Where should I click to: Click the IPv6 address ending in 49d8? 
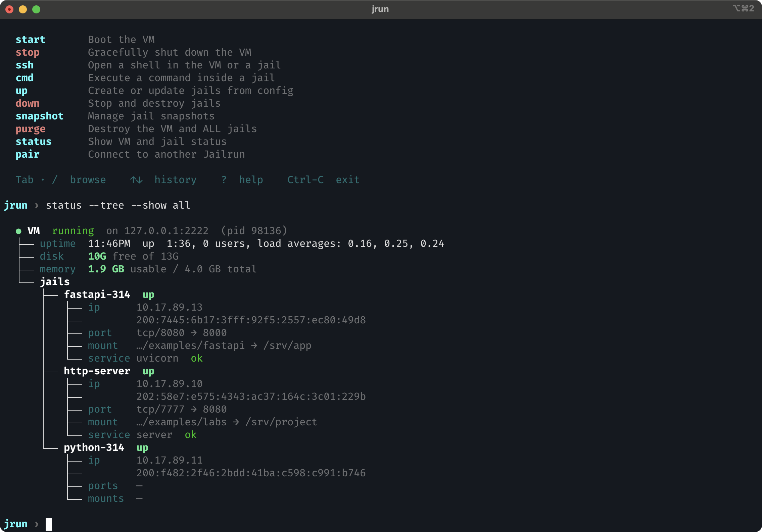(251, 320)
